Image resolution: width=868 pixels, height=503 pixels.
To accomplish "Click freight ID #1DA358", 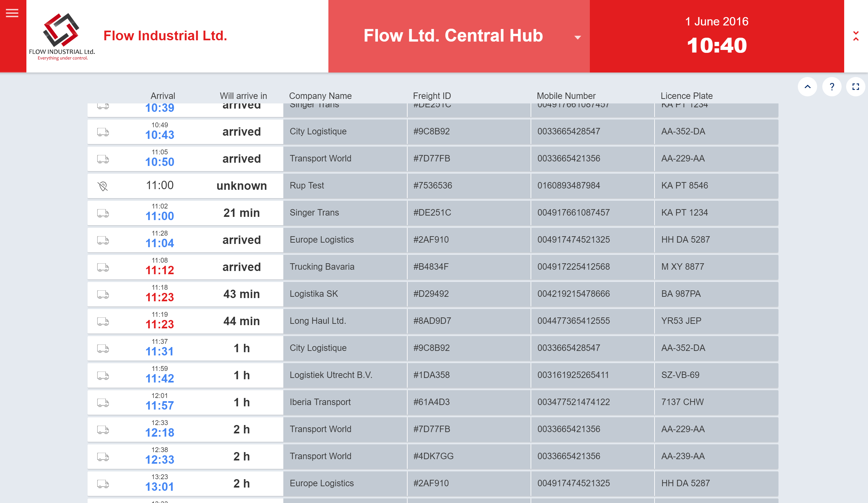I will coord(431,375).
